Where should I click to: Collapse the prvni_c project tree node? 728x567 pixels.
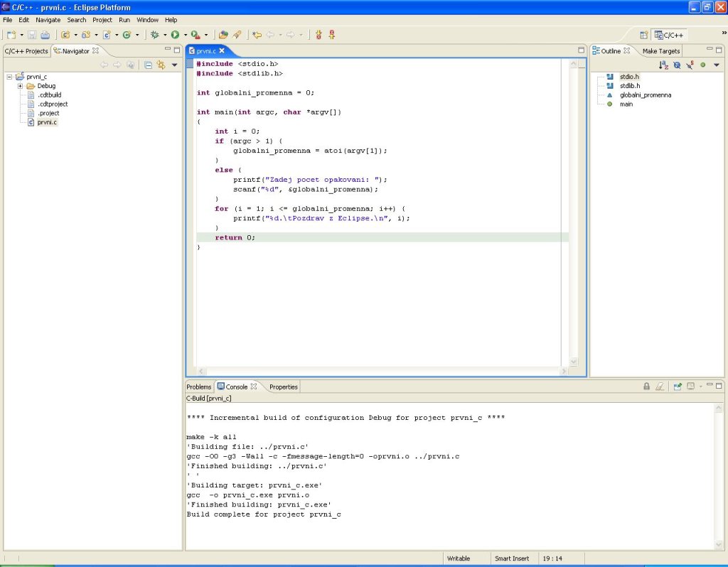[x=9, y=77]
